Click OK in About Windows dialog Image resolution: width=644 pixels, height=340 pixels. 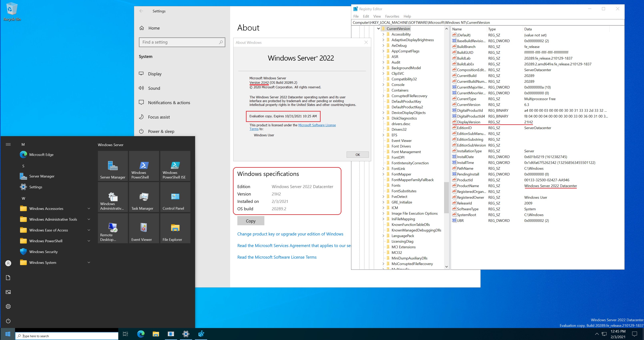pos(357,155)
